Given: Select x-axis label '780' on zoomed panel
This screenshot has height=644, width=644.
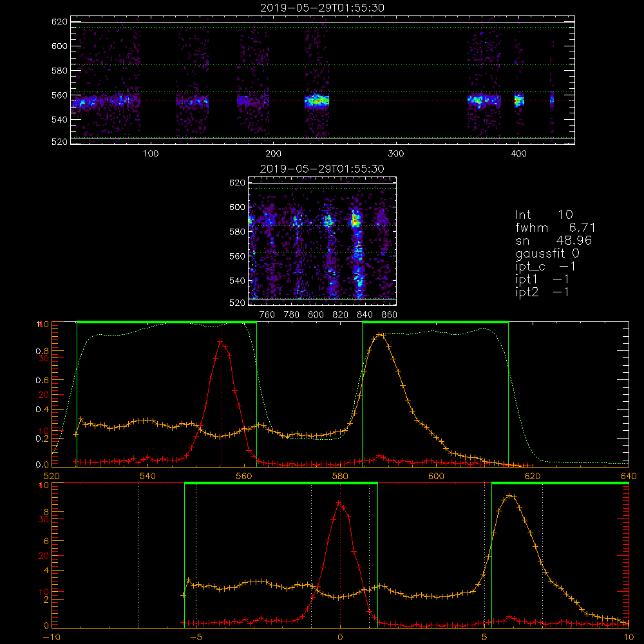Looking at the screenshot, I should (x=292, y=315).
